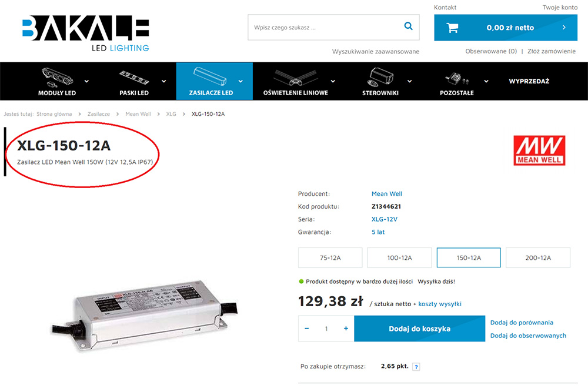Select the 100-12A variant
Screen dimensions: 588x392
coord(399,258)
